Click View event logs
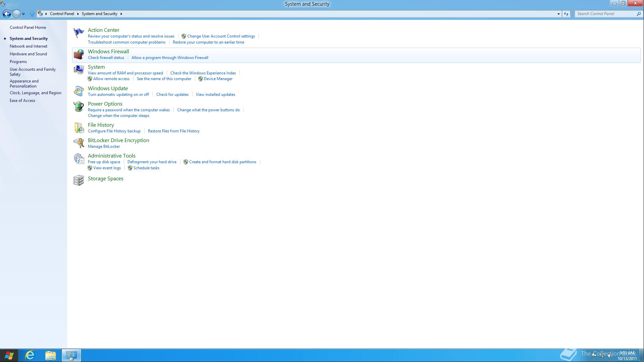The width and height of the screenshot is (644, 362). [107, 168]
